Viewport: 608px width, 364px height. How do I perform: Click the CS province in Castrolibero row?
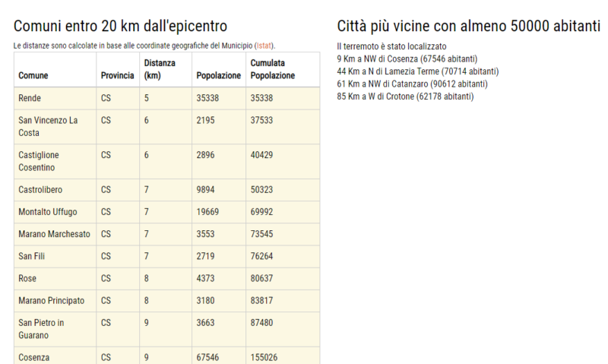(x=106, y=190)
